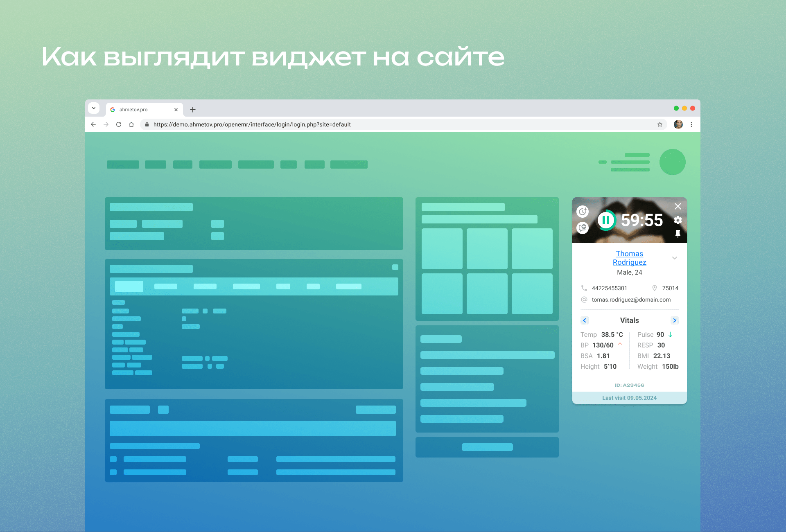Image resolution: width=786 pixels, height=532 pixels.
Task: Select phone number 44225455301
Action: coord(610,288)
